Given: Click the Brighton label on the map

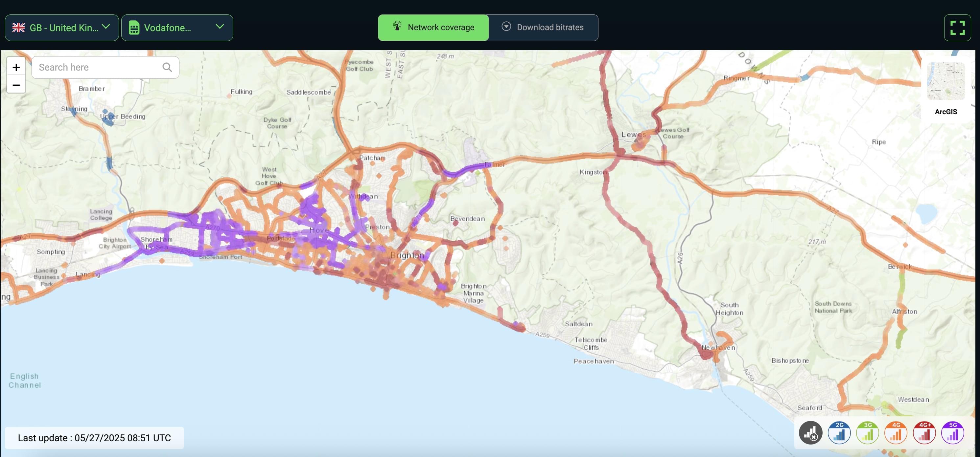Looking at the screenshot, I should pos(407,255).
